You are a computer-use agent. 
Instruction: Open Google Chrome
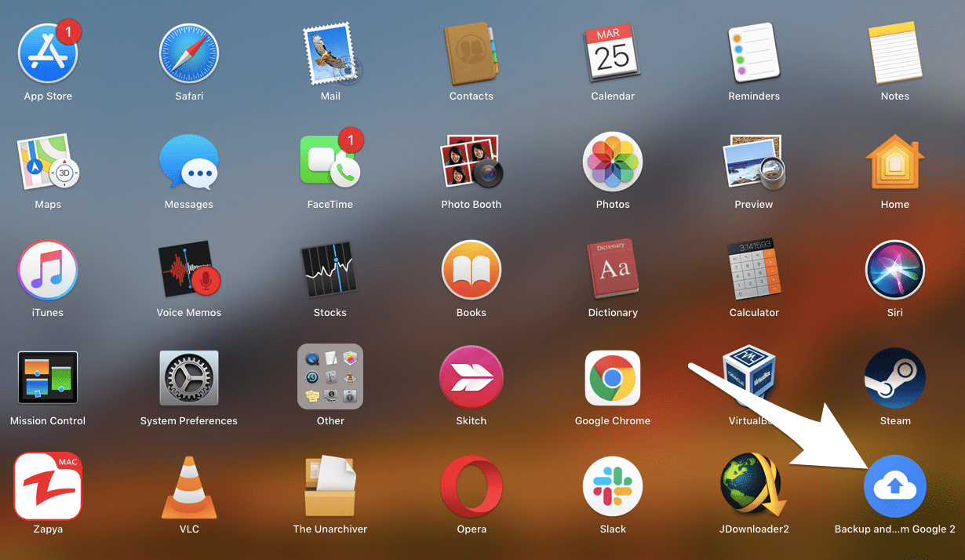pyautogui.click(x=613, y=377)
